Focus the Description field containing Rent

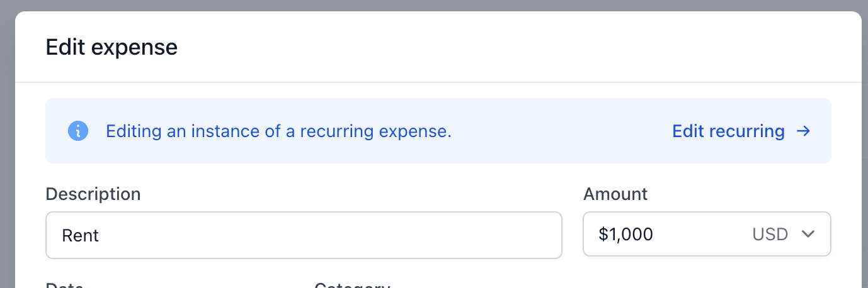pos(304,235)
